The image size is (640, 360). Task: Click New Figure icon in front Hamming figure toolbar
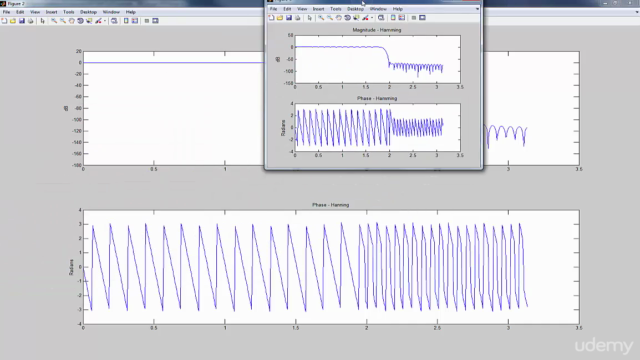coord(271,18)
